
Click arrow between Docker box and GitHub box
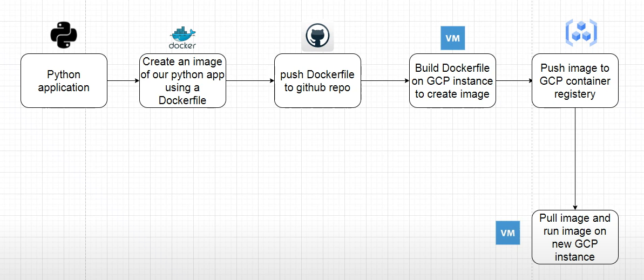pos(250,81)
